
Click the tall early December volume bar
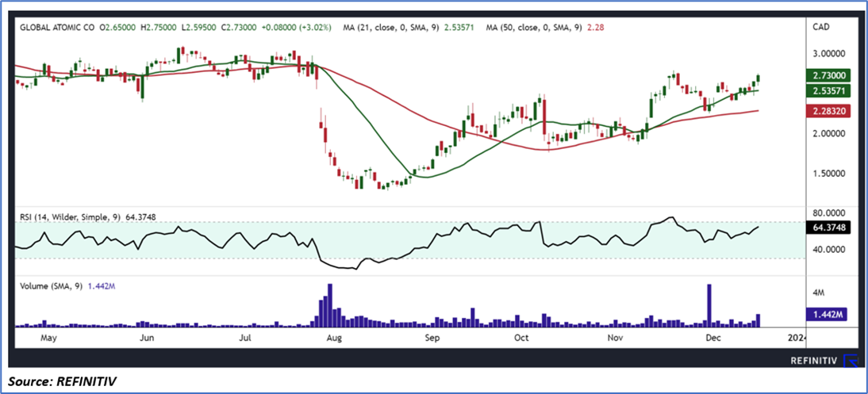pyautogui.click(x=709, y=305)
